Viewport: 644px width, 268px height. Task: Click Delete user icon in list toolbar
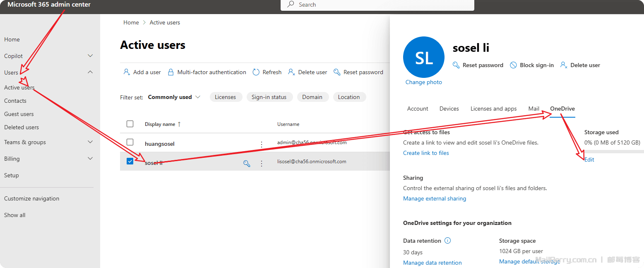[291, 72]
